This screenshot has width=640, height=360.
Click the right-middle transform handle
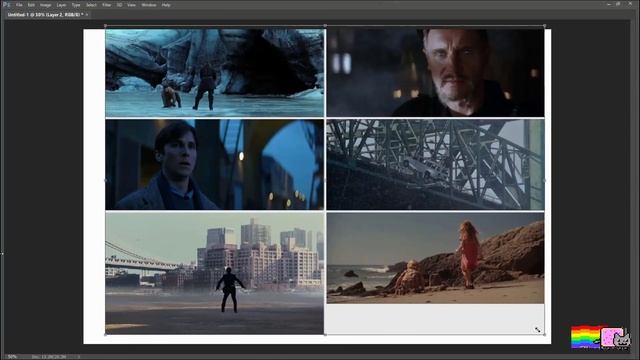pyautogui.click(x=545, y=180)
